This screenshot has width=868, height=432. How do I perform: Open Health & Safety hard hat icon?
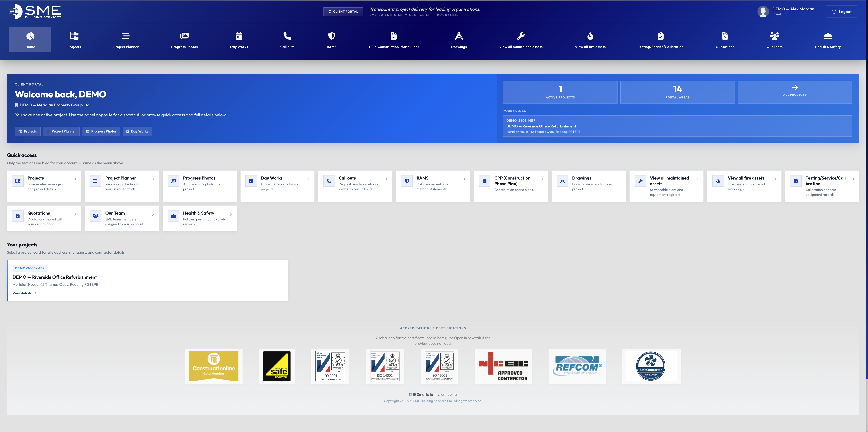[828, 36]
